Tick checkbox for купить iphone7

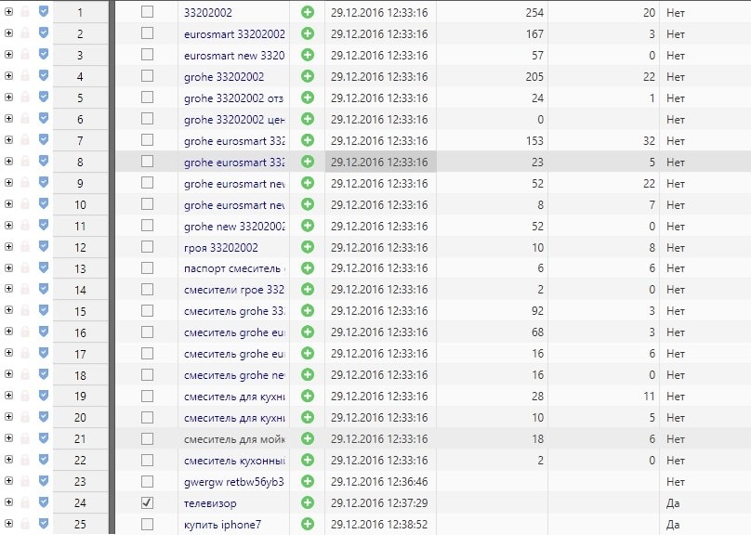point(147,524)
